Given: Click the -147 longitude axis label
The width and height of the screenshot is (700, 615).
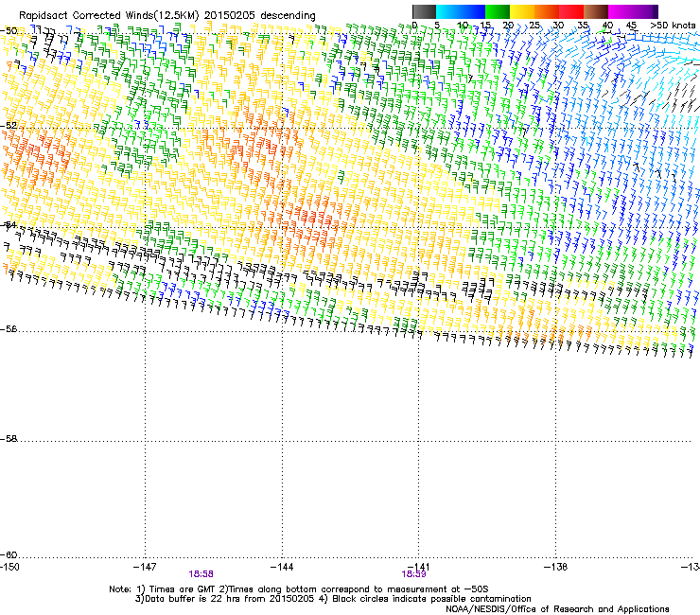Looking at the screenshot, I should point(145,567).
